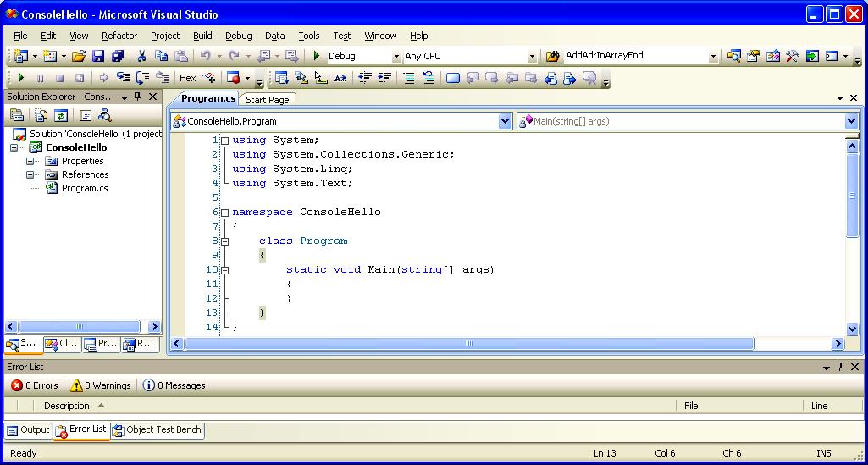Click the Toggle Bookmark icon
Image resolution: width=868 pixels, height=465 pixels.
click(453, 78)
